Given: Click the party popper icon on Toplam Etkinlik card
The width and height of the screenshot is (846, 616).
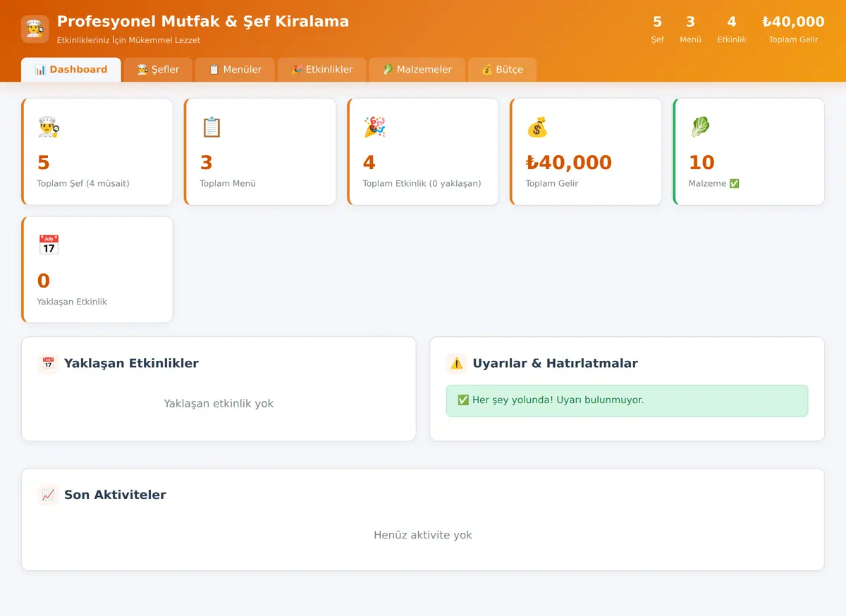Looking at the screenshot, I should tap(374, 127).
